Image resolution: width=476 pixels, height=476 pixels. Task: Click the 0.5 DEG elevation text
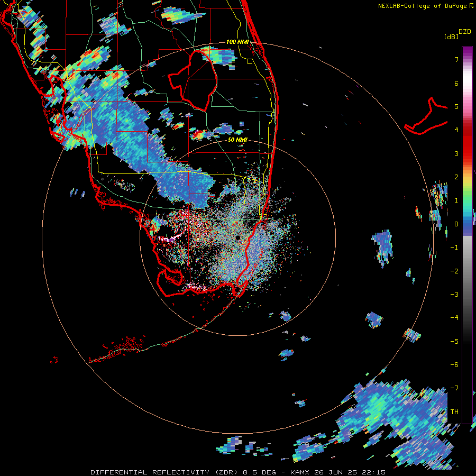pyautogui.click(x=260, y=472)
